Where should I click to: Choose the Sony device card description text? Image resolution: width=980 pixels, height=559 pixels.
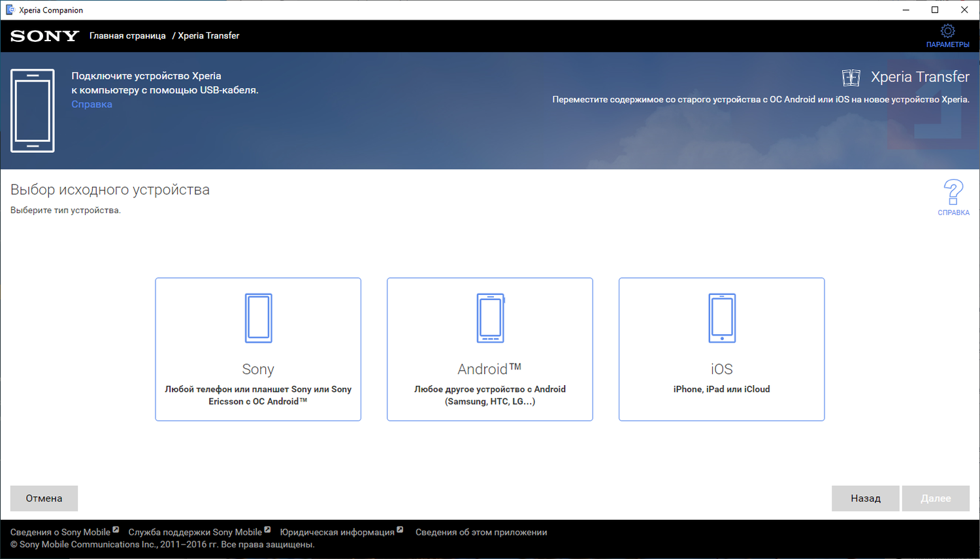tap(258, 395)
